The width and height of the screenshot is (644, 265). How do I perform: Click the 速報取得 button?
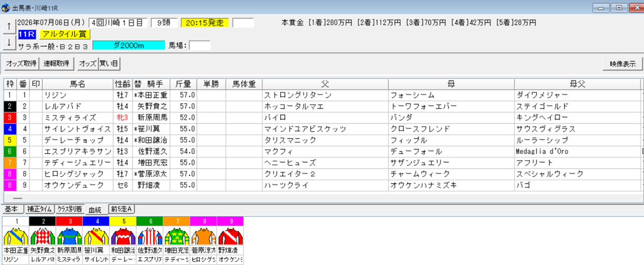pyautogui.click(x=57, y=63)
